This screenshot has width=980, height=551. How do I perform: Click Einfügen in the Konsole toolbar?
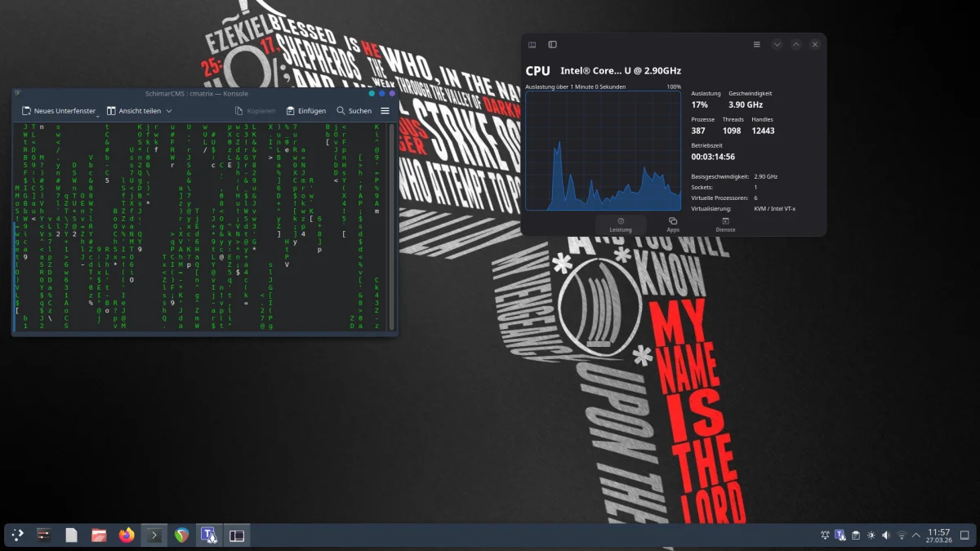click(x=306, y=111)
